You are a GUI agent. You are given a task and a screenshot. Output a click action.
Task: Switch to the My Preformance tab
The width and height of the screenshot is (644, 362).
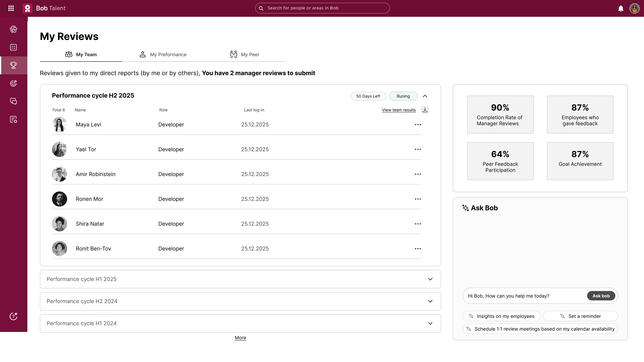[163, 55]
